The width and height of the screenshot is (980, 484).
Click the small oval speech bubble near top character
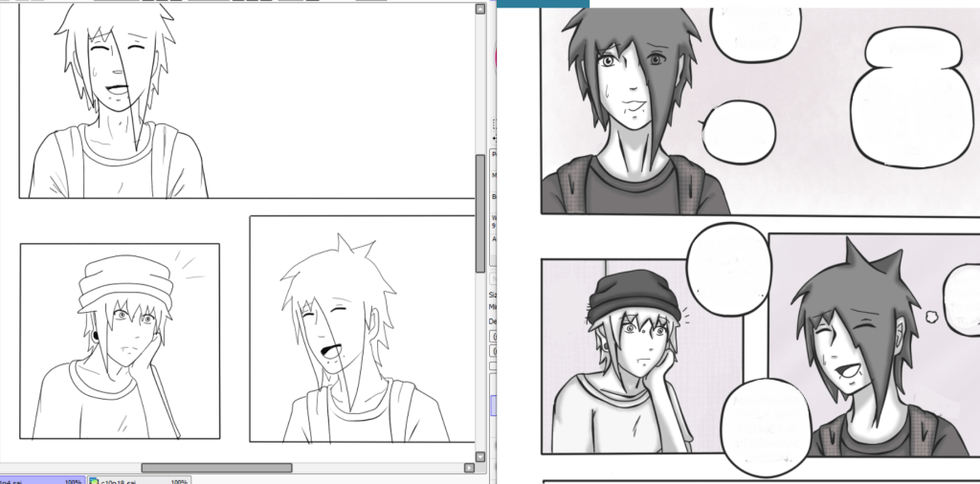739,131
